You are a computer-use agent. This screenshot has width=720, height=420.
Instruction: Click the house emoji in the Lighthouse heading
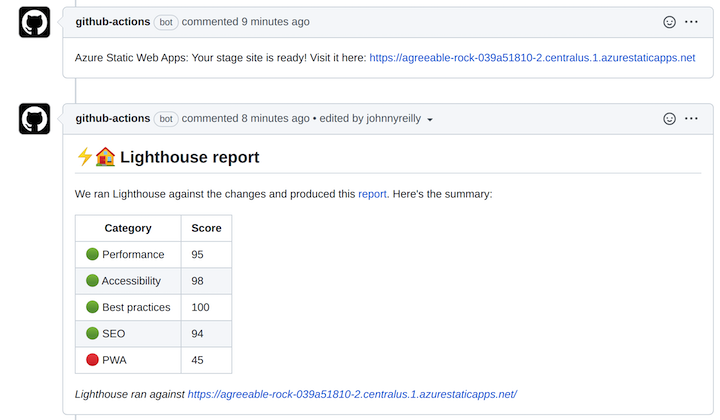pyautogui.click(x=105, y=157)
